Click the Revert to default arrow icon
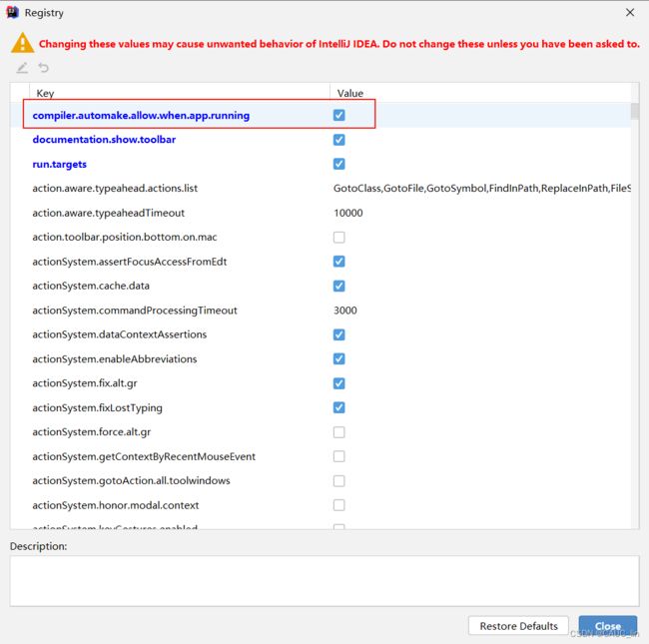Screen dimensions: 649x644 44,68
